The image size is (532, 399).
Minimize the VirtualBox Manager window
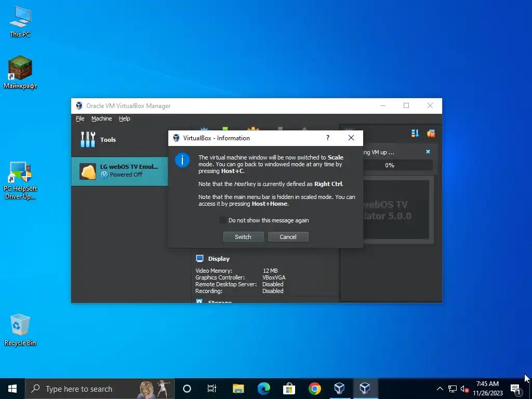point(383,105)
